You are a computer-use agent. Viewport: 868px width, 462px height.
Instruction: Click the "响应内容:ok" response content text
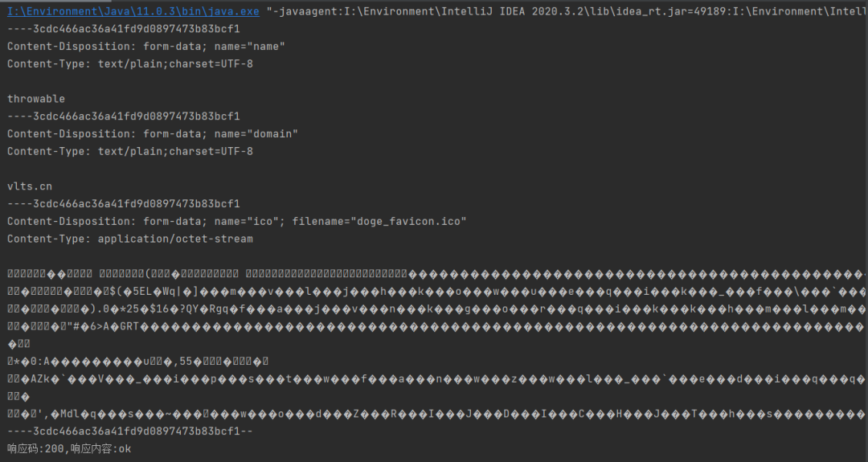coord(100,448)
